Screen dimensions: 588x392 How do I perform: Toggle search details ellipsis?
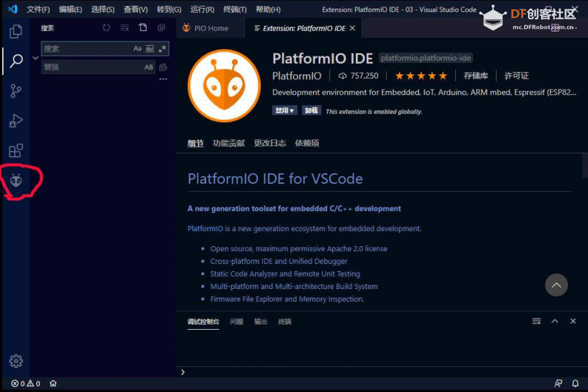click(163, 79)
